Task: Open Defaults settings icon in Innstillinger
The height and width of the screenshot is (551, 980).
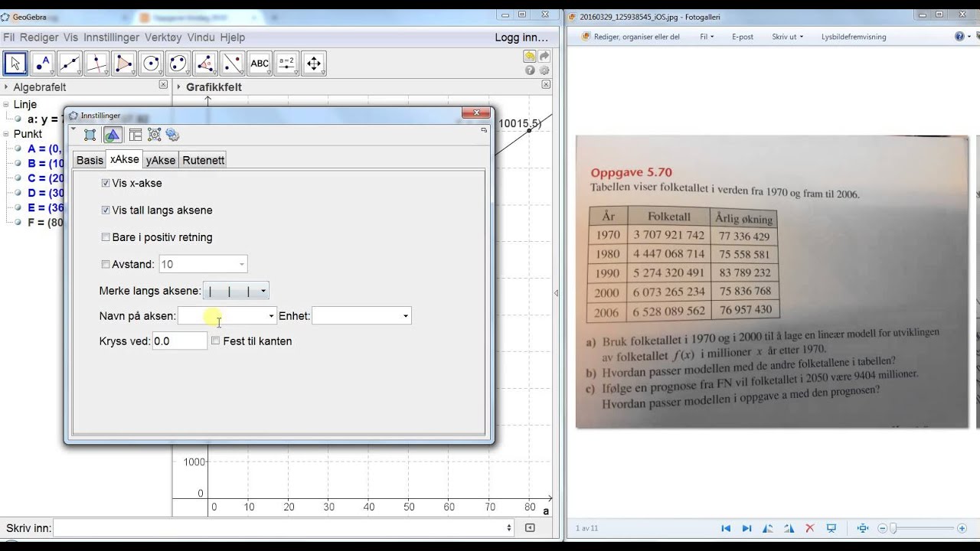Action: click(154, 135)
